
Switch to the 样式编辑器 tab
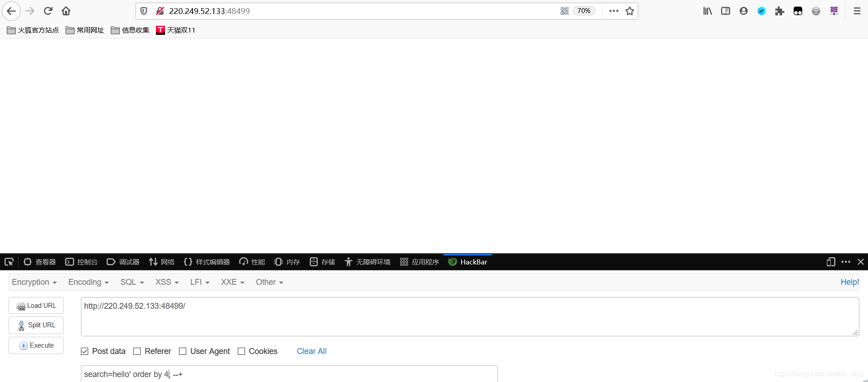(207, 262)
